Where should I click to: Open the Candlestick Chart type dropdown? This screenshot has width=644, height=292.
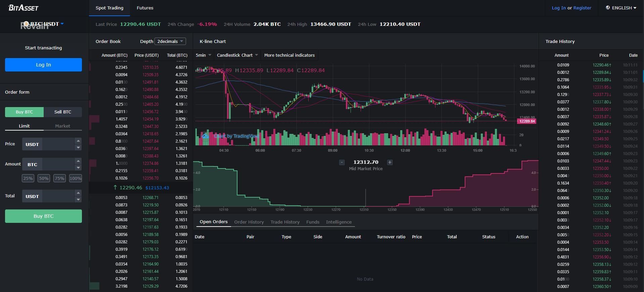click(237, 55)
